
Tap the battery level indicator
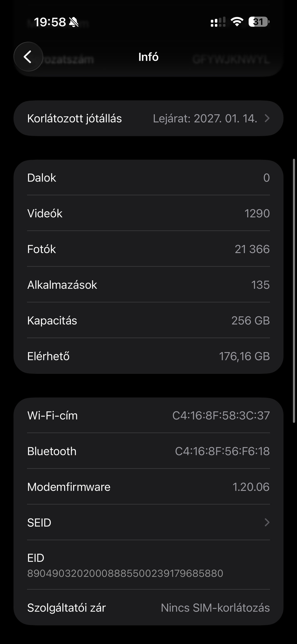click(259, 22)
